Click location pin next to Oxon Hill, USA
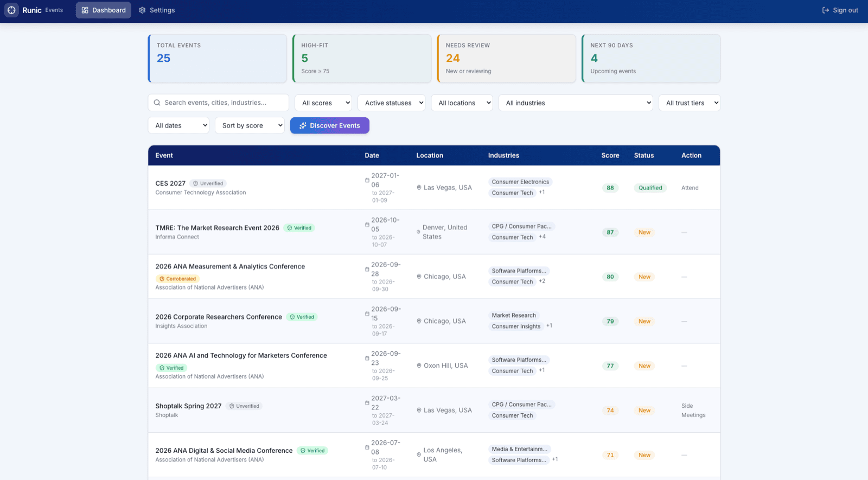Image resolution: width=868 pixels, height=480 pixels. [419, 366]
